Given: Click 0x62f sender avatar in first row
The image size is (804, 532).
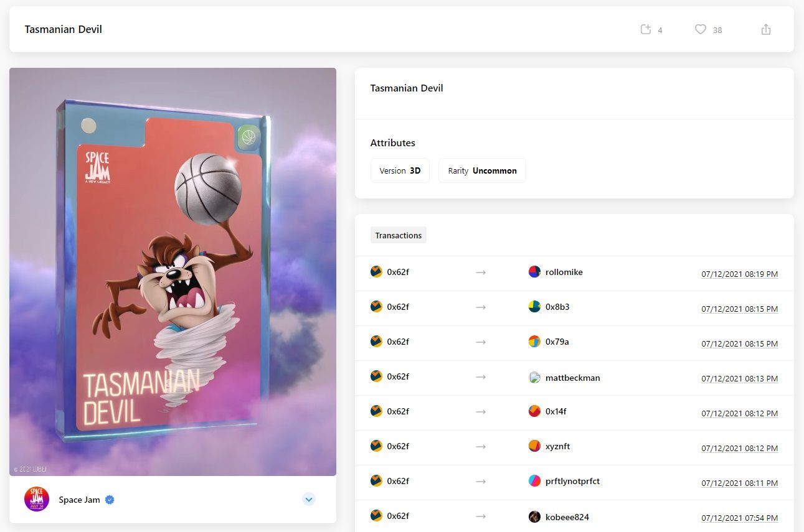Looking at the screenshot, I should point(376,272).
